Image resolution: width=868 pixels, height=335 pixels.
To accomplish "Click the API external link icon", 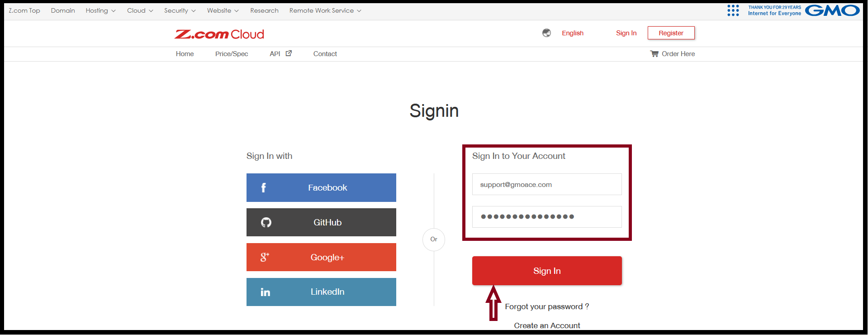I will [289, 53].
